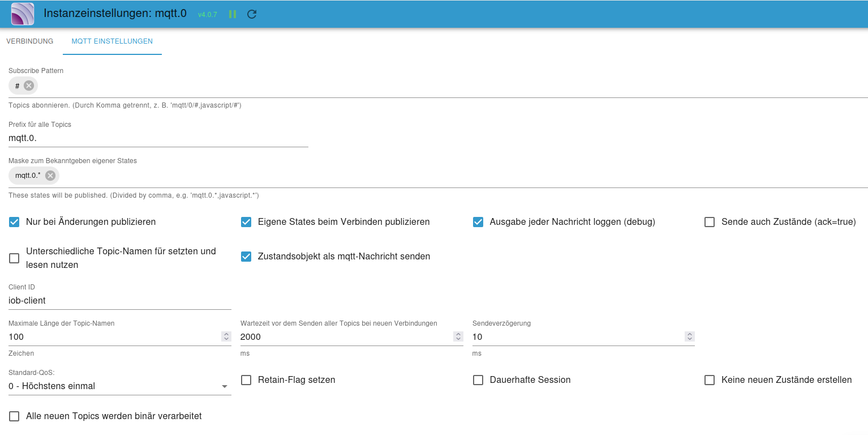Image resolution: width=868 pixels, height=435 pixels.
Task: Switch to the Verbindung tab
Action: click(x=30, y=41)
